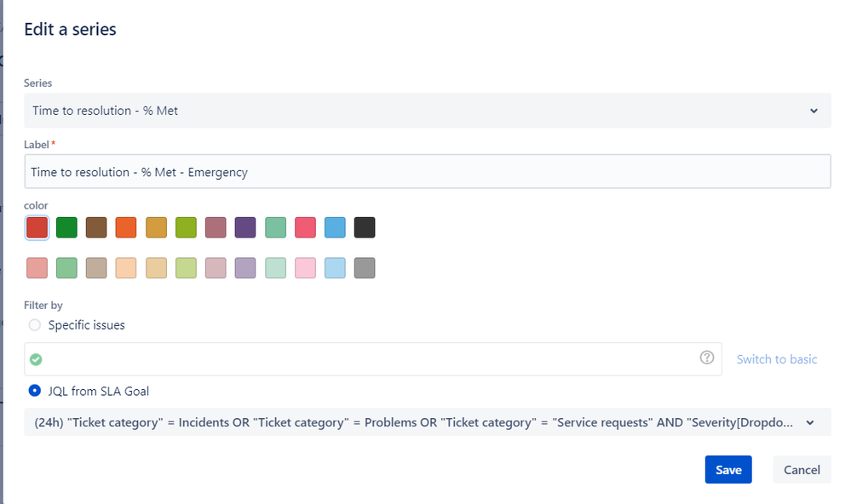
Task: Cancel editing the series
Action: pos(801,469)
